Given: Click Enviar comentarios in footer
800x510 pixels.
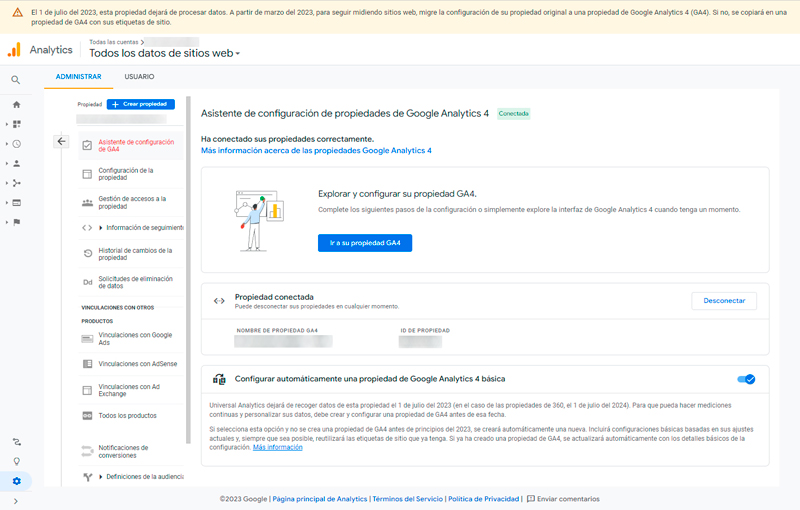Looking at the screenshot, I should click(563, 499).
